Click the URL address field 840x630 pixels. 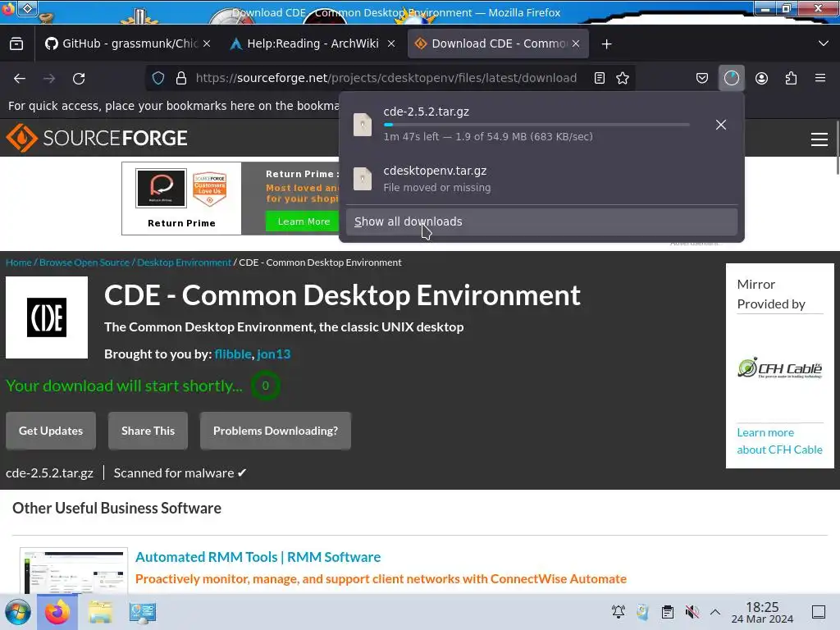click(x=386, y=78)
